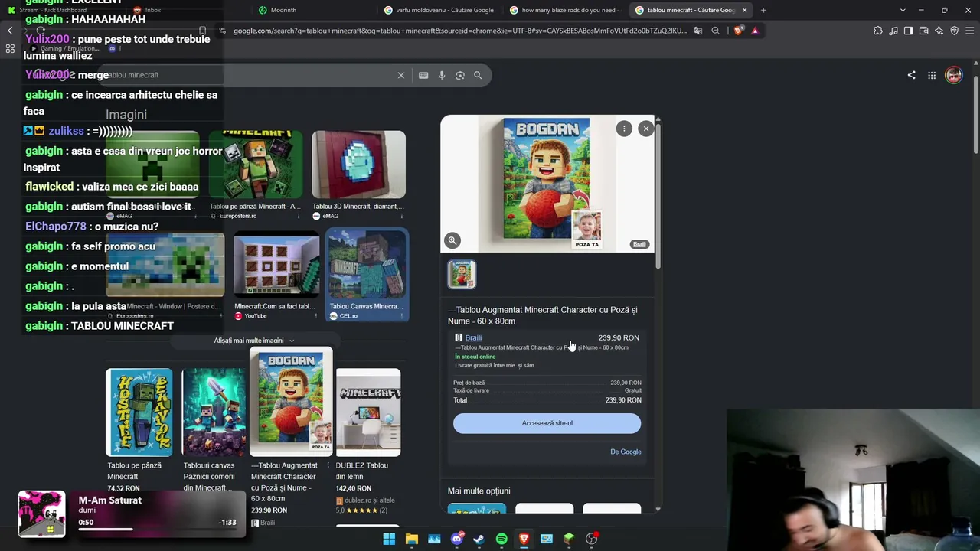Open more options menu in product panel
The width and height of the screenshot is (980, 551).
tap(624, 129)
